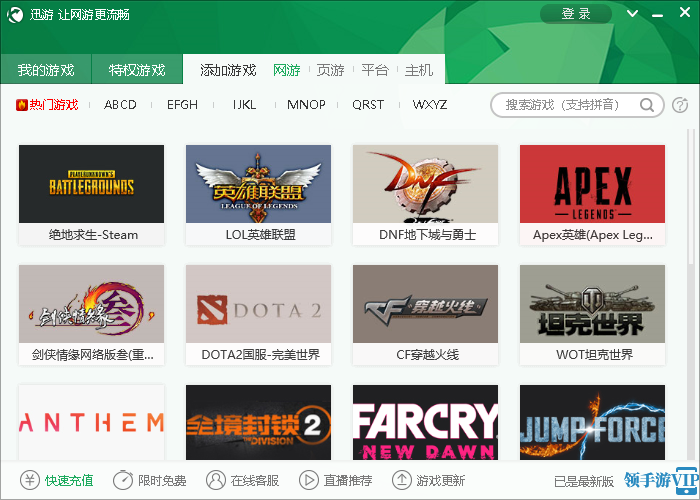Viewport: 700px width, 500px height.
Task: Click the yen 快速充值 icon
Action: tap(30, 480)
